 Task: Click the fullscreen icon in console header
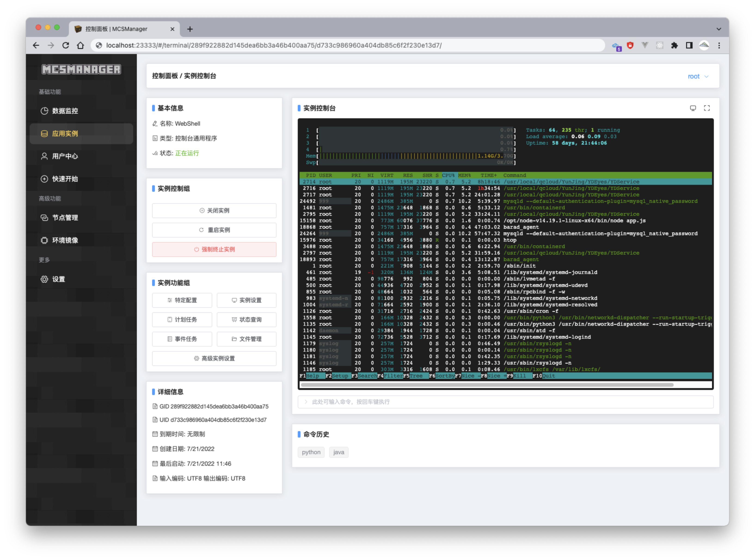pyautogui.click(x=706, y=108)
